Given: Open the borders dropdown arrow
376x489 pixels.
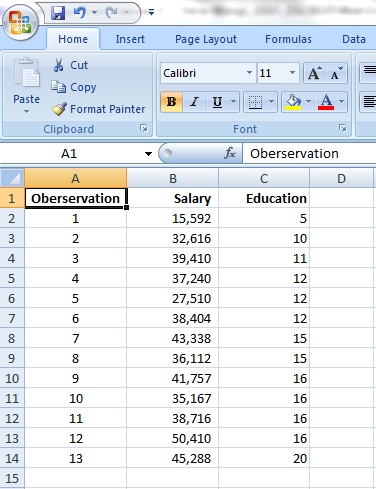Looking at the screenshot, I should (x=272, y=102).
